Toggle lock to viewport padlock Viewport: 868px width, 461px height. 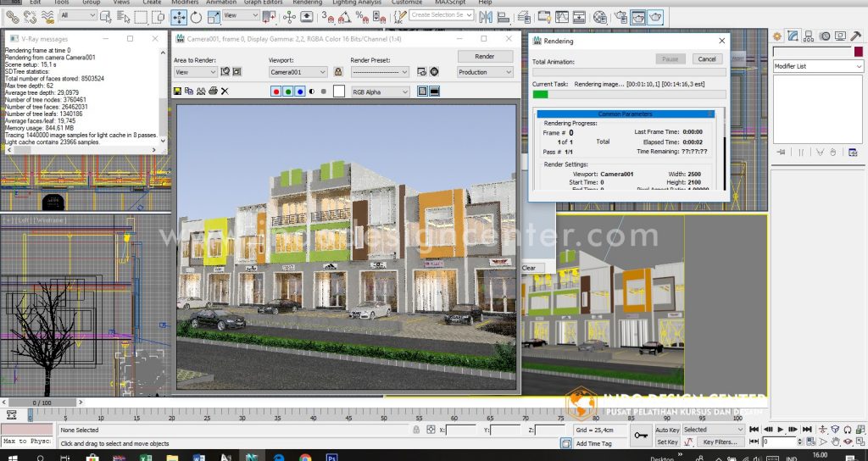(x=338, y=72)
